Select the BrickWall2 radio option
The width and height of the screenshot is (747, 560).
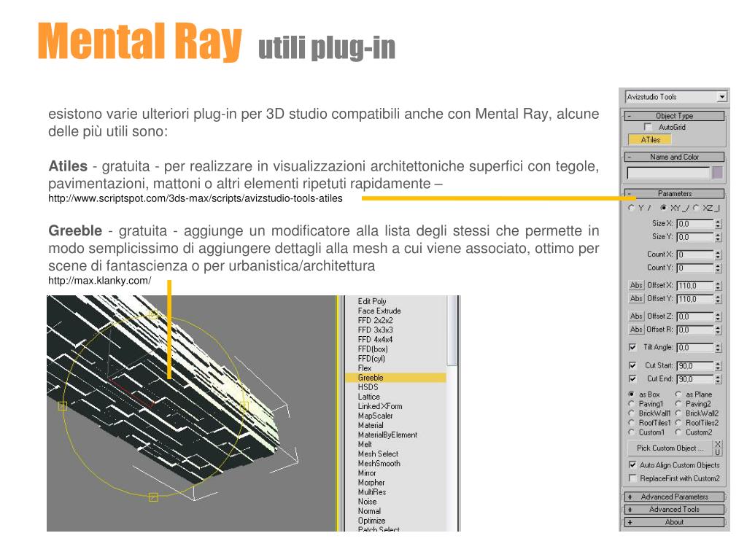678,413
